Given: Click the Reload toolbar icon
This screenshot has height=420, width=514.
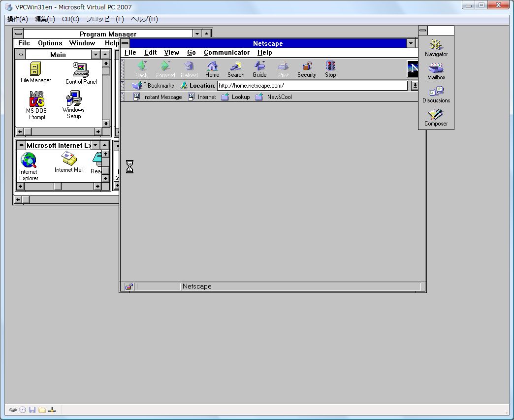Looking at the screenshot, I should (189, 69).
